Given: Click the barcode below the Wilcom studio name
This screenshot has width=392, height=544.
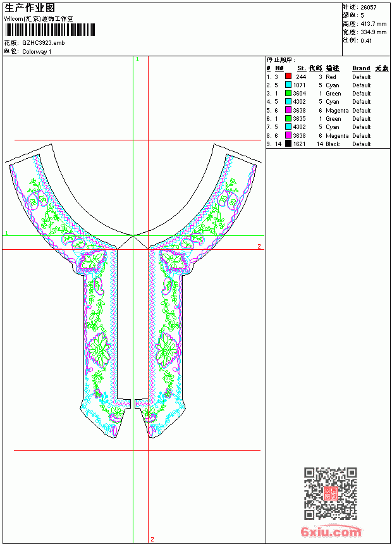Looking at the screenshot, I should click(x=49, y=30).
